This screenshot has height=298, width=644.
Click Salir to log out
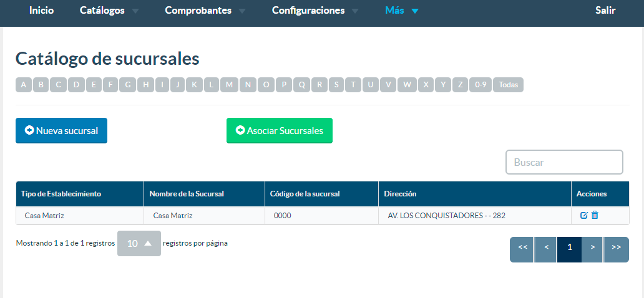605,11
